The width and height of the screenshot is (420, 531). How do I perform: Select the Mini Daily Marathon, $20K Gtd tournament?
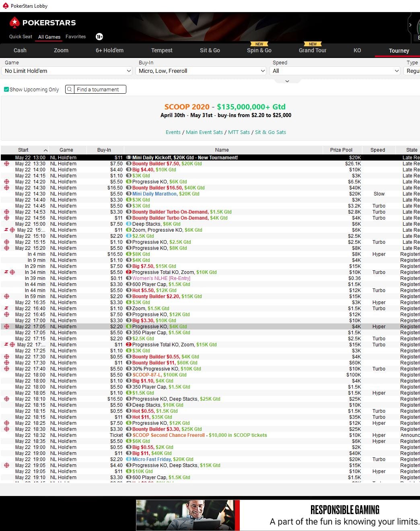click(x=210, y=194)
